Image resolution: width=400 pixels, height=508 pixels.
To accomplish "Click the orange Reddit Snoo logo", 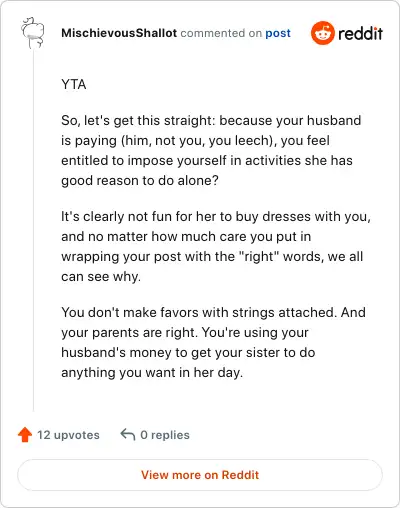I will [x=323, y=33].
